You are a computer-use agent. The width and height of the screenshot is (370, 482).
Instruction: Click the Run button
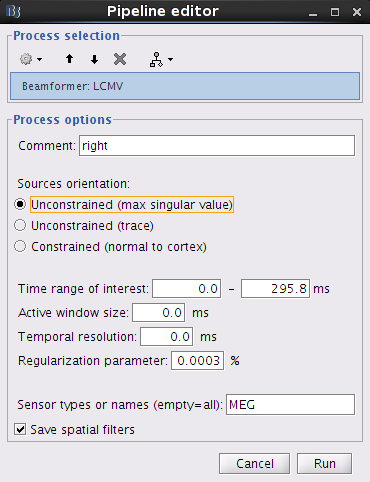pyautogui.click(x=324, y=463)
